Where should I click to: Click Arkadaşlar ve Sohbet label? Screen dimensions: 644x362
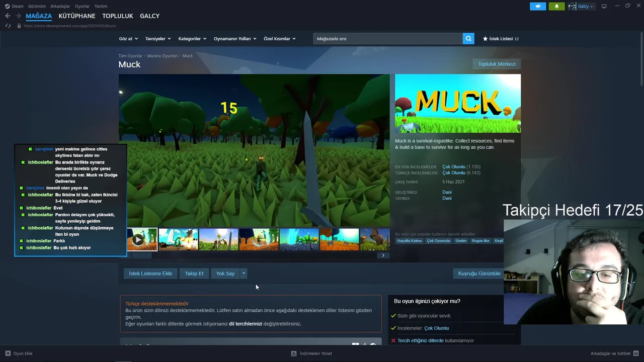(x=611, y=353)
